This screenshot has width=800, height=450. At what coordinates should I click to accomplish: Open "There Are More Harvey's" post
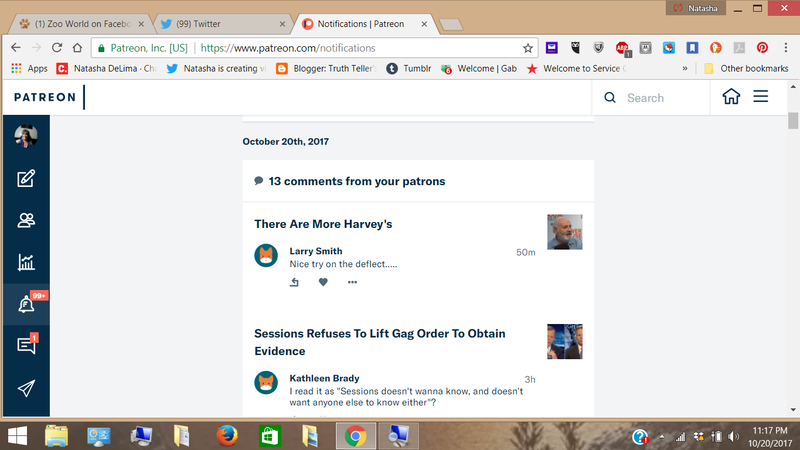coord(323,224)
